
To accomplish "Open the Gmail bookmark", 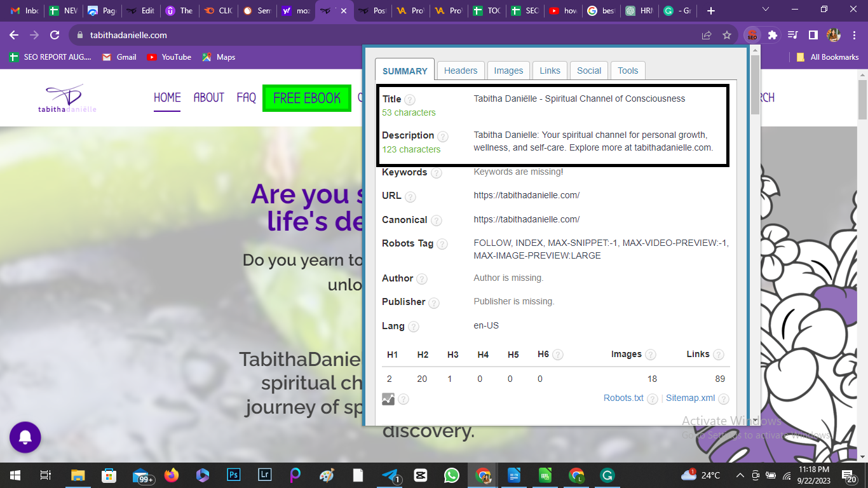I will (x=119, y=57).
